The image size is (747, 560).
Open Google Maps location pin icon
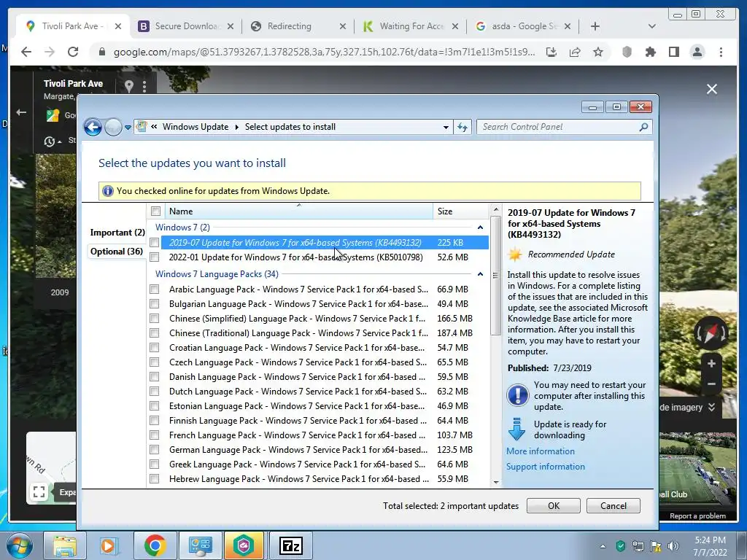click(128, 86)
